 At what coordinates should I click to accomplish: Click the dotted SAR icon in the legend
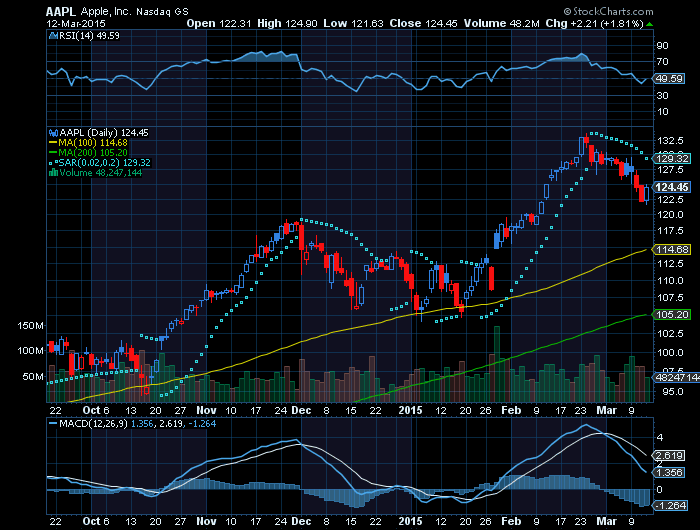coord(53,163)
